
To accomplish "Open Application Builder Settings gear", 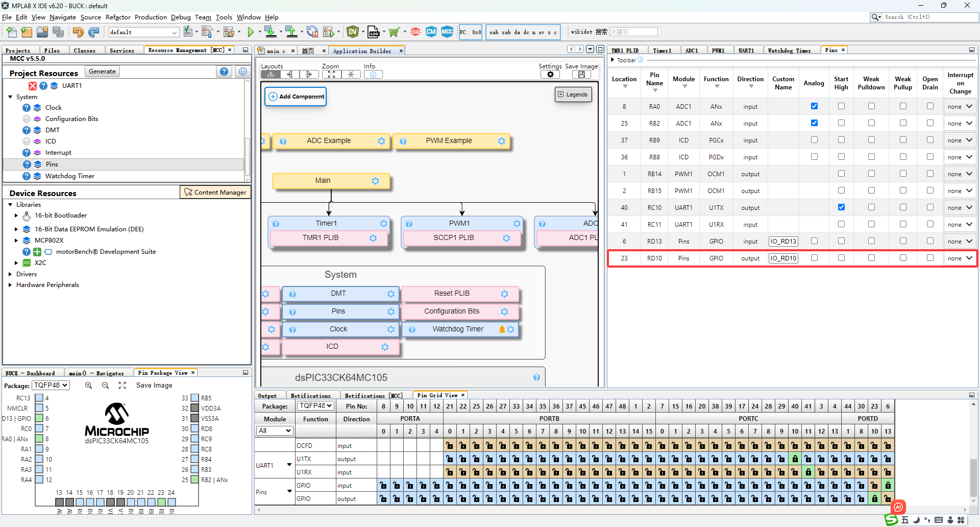I will pos(550,75).
